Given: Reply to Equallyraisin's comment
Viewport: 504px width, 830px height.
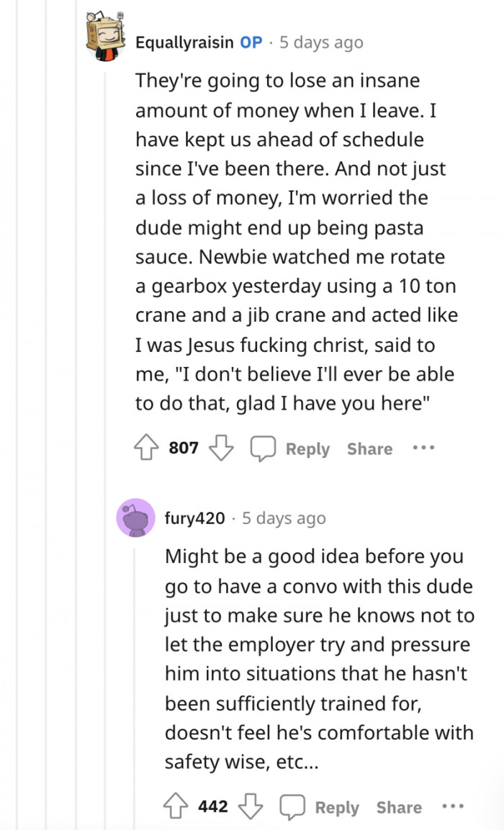Looking at the screenshot, I should tap(307, 448).
